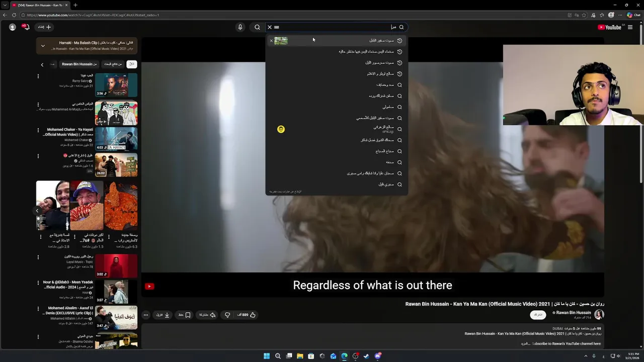
Task: Open the YouTube home logo
Action: (609, 27)
